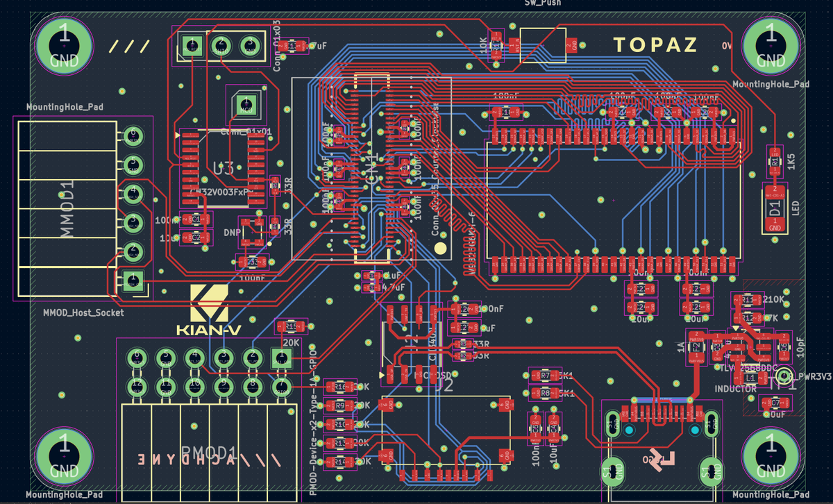Select the bottom-right GND mounting hole pad
This screenshot has height=504, width=833.
click(771, 457)
